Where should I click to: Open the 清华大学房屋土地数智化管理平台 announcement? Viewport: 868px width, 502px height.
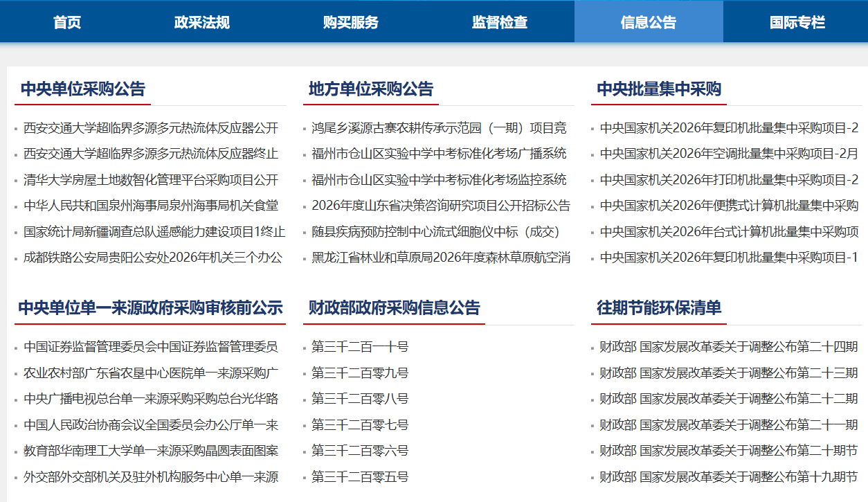(x=151, y=180)
